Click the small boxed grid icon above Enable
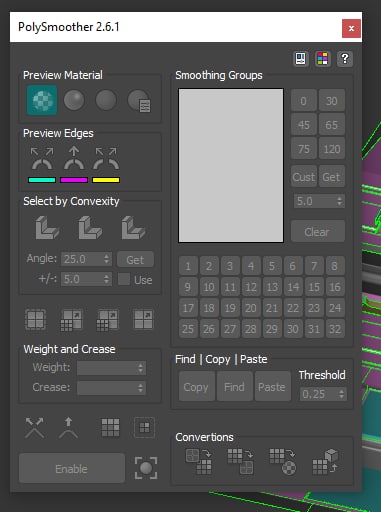The image size is (381, 512). point(144,427)
